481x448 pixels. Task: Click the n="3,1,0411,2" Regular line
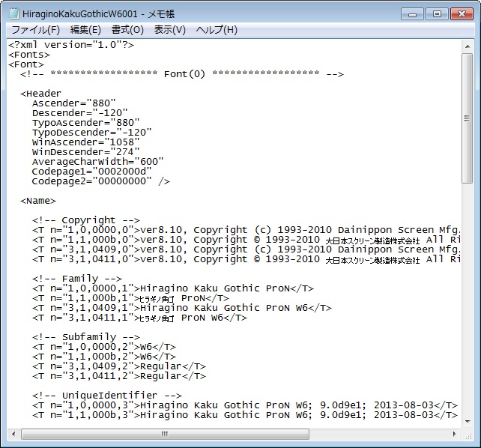coord(119,376)
